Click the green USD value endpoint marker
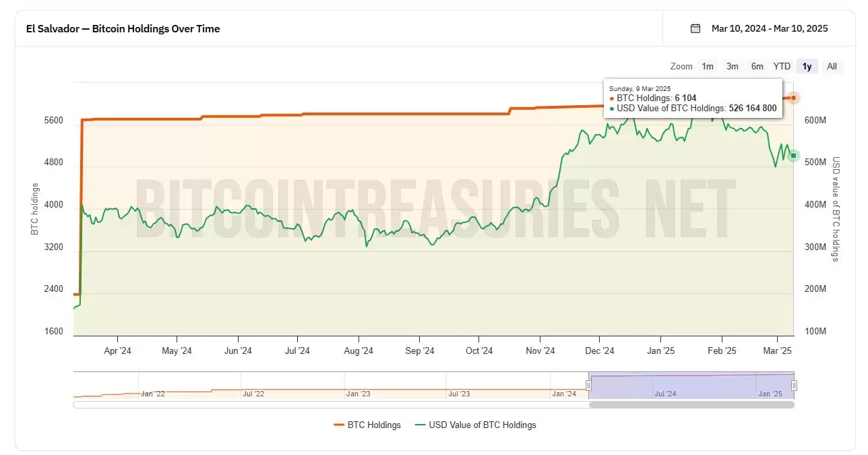The width and height of the screenshot is (868, 455). point(794,156)
